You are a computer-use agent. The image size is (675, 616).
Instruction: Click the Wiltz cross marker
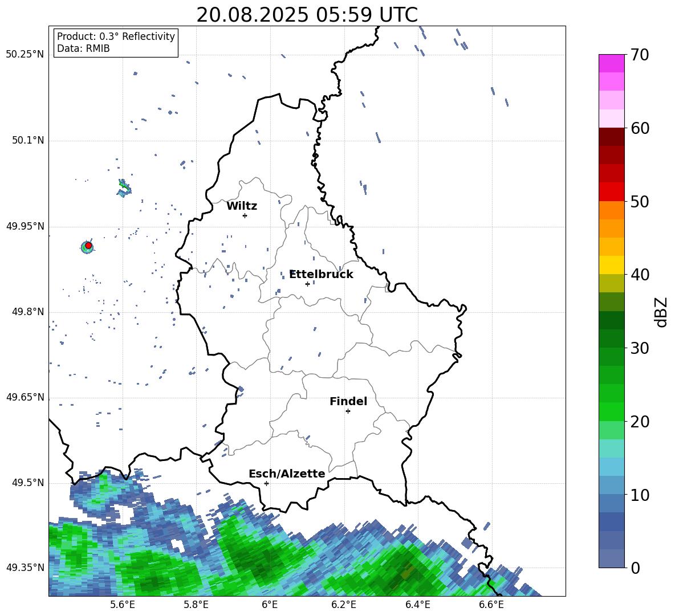point(245,215)
